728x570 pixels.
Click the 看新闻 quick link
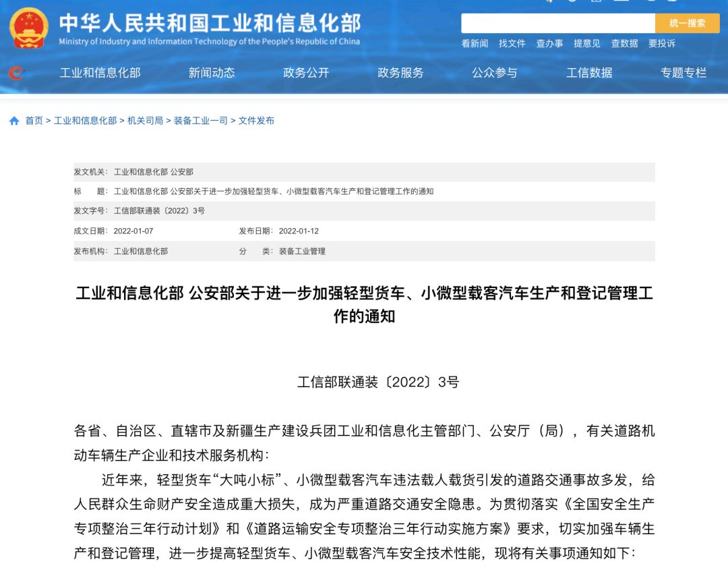475,43
